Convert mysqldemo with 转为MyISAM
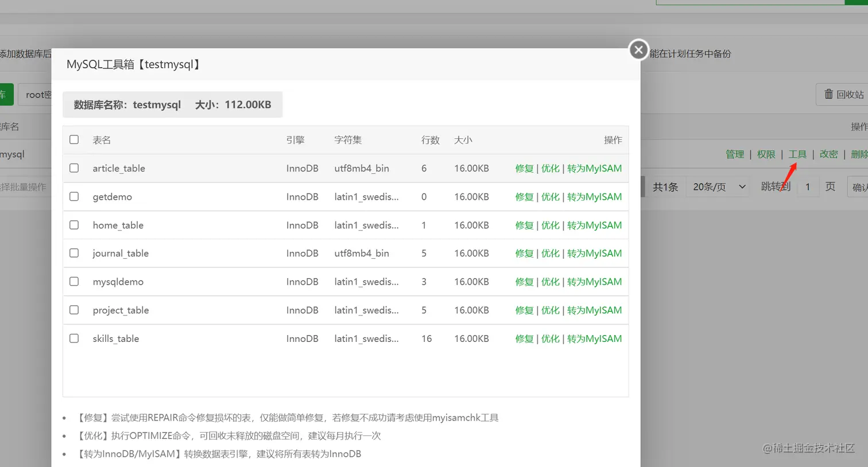Viewport: 868px width, 467px height. [x=594, y=282]
